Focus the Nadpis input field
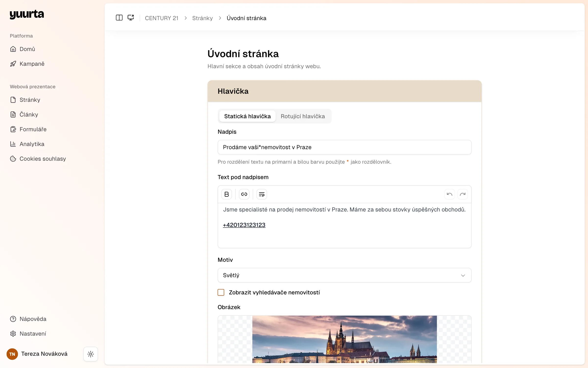The image size is (588, 368). pyautogui.click(x=344, y=147)
